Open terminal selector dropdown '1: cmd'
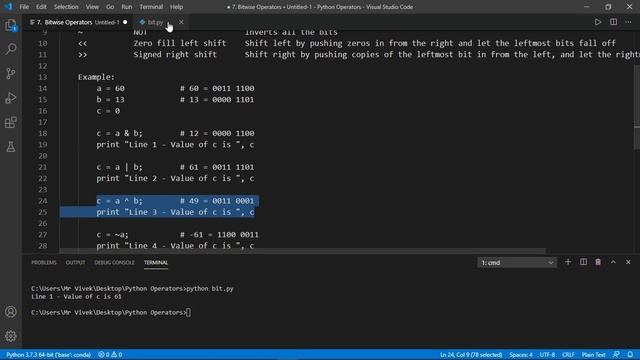Screen dimensions: 640x360 tap(517, 262)
